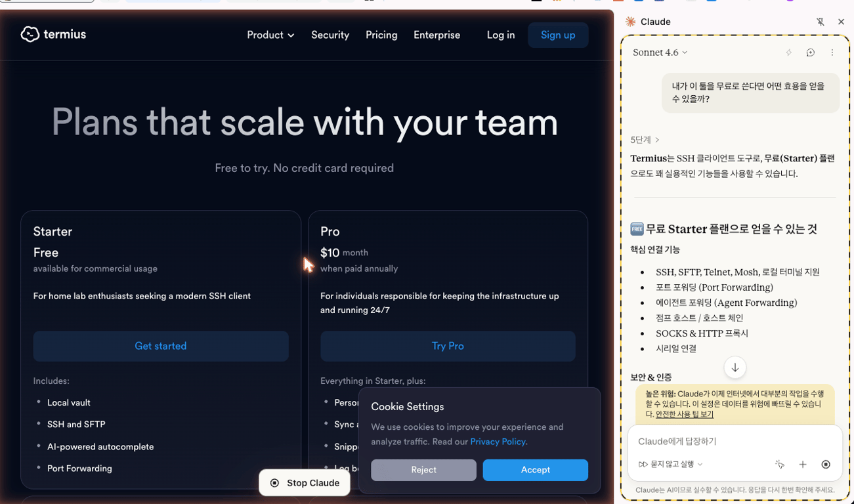Click the Sign up button
This screenshot has height=504, width=854.
point(558,35)
